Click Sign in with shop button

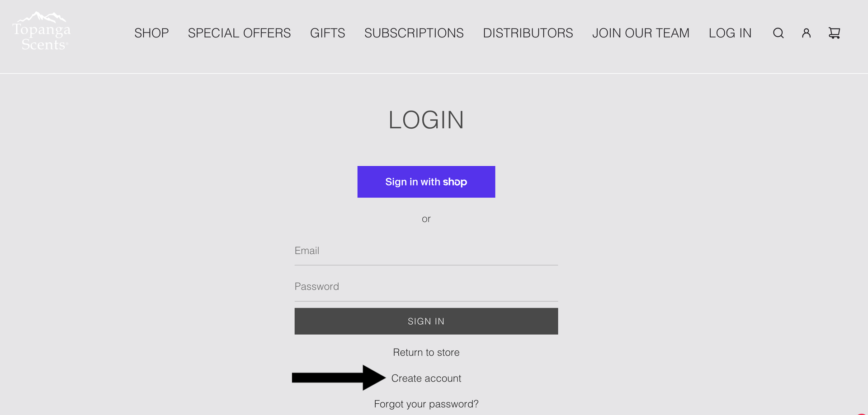coord(426,182)
